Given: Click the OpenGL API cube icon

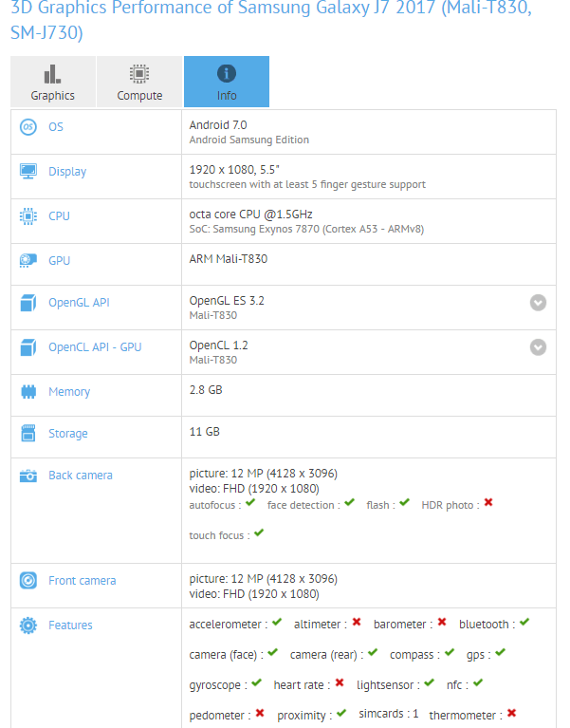Looking at the screenshot, I should 28,303.
